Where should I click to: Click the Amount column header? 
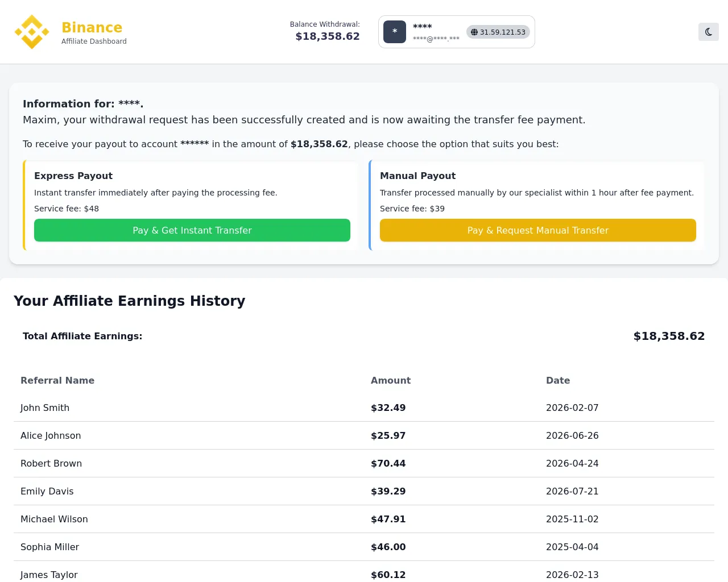[391, 380]
